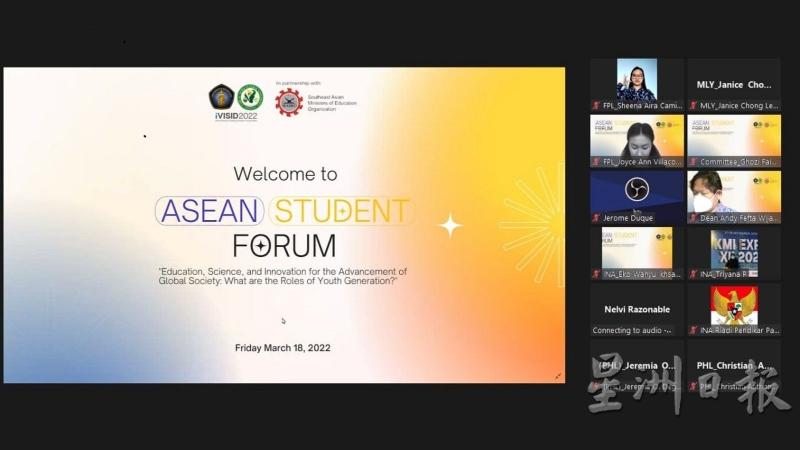Click the green circular logo above iVISID2022
The image size is (800, 450).
(x=251, y=97)
